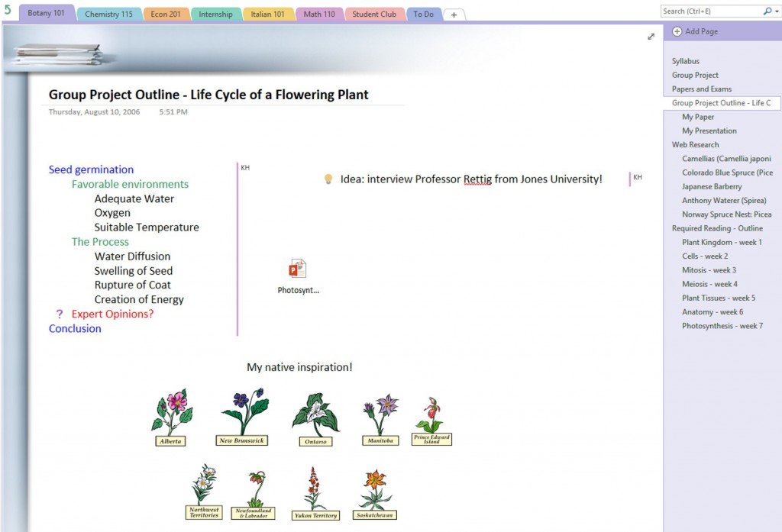Image resolution: width=782 pixels, height=532 pixels.
Task: Switch to the To Do tab
Action: click(x=423, y=15)
